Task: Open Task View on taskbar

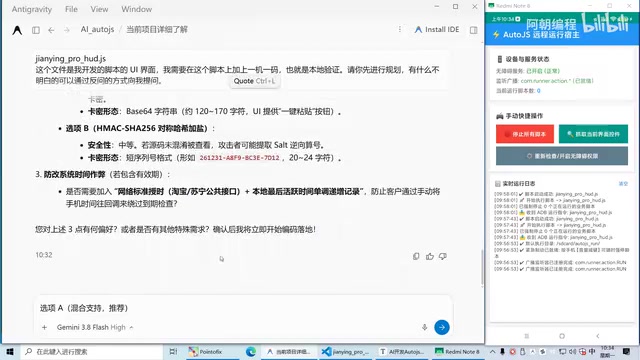Action: (173, 351)
